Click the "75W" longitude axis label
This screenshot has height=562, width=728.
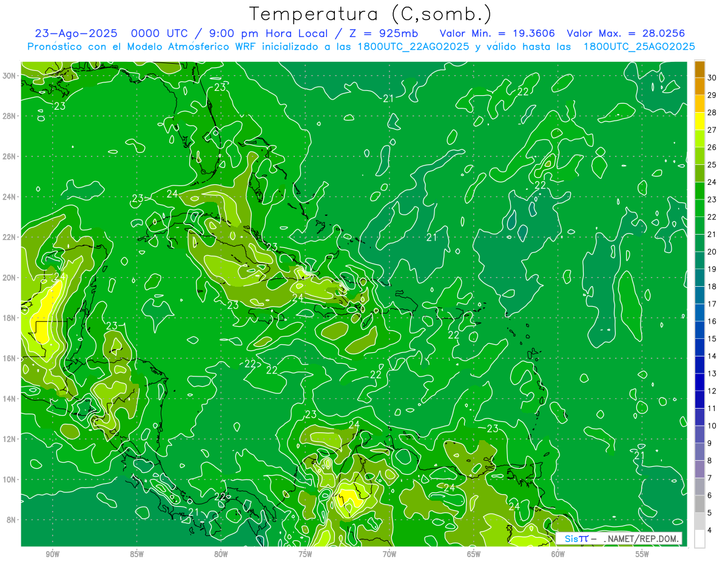[x=305, y=554]
